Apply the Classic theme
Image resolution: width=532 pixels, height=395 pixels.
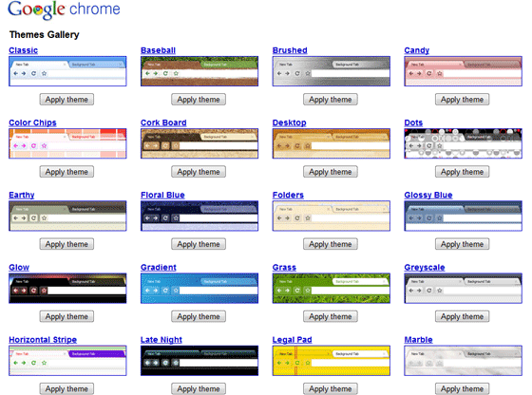click(66, 100)
